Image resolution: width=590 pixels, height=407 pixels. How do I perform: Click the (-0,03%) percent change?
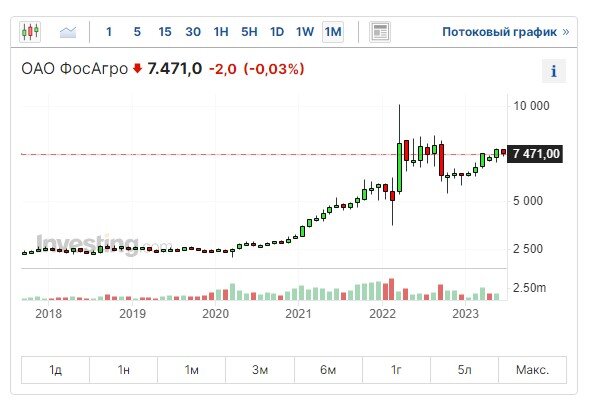pyautogui.click(x=274, y=69)
